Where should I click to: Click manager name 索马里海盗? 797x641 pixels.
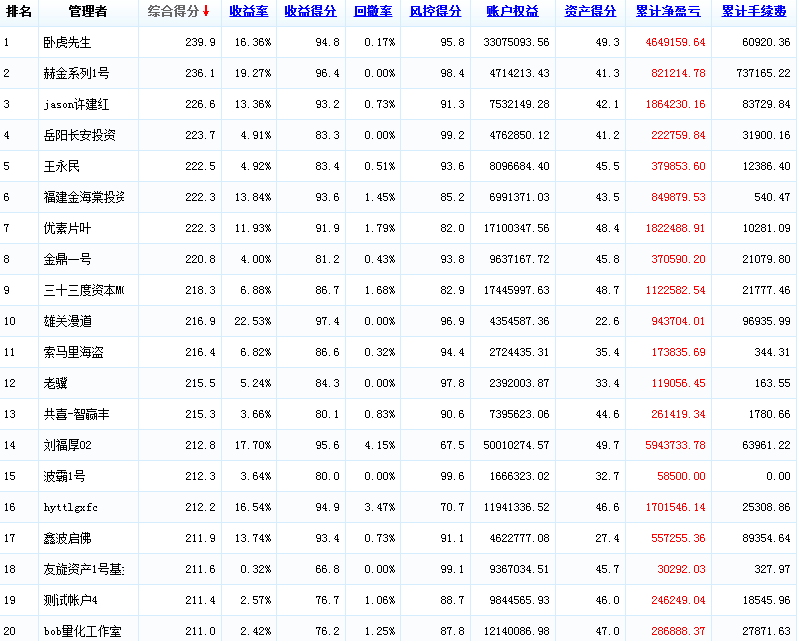coord(74,352)
